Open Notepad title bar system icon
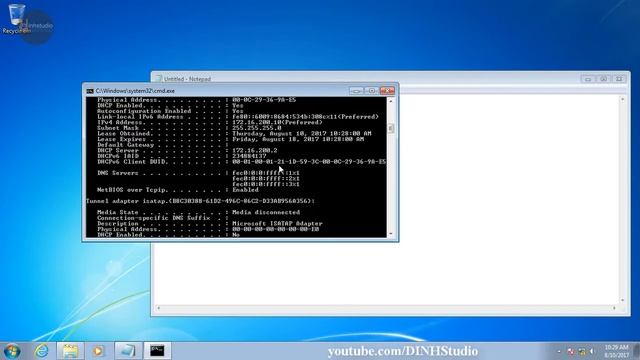640x360 pixels. click(x=159, y=79)
